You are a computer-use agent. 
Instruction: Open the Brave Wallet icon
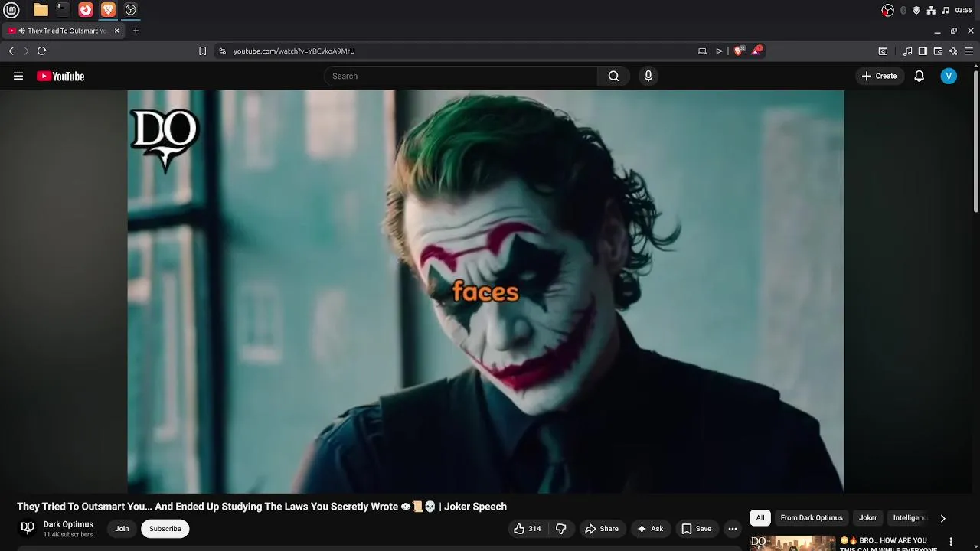(938, 51)
